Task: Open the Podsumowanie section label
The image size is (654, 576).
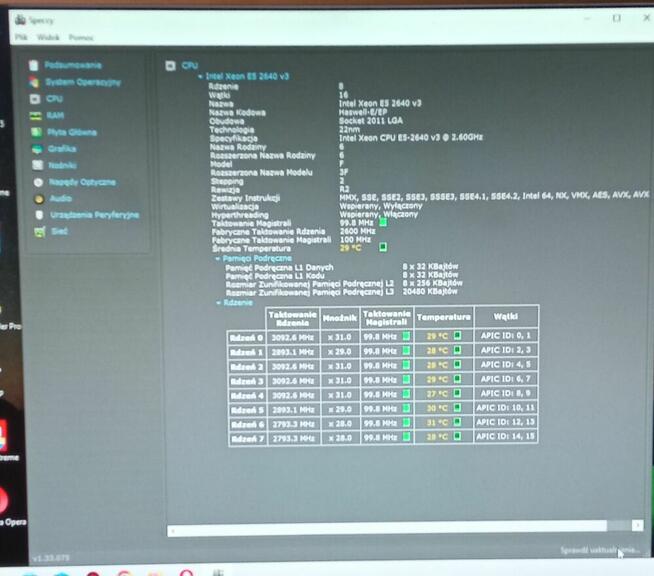Action: 73,65
